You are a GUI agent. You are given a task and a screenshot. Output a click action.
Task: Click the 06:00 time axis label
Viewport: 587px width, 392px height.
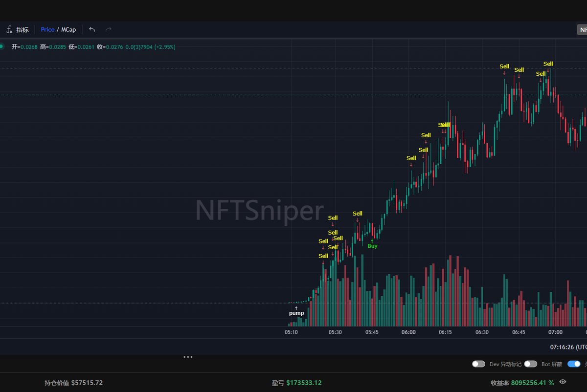coord(408,332)
